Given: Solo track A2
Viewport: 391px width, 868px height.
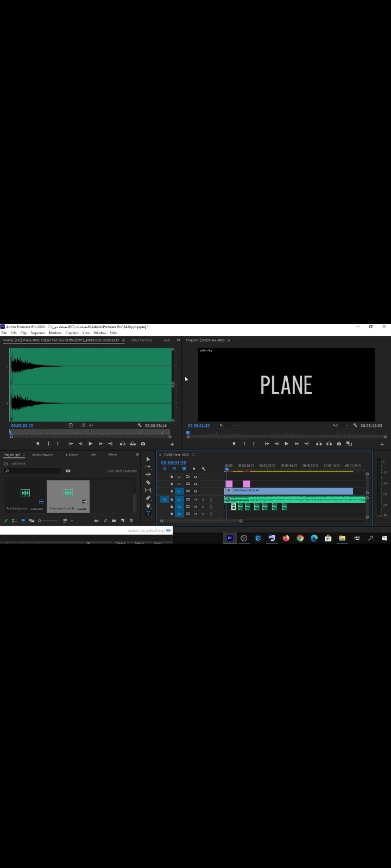Looking at the screenshot, I should pyautogui.click(x=204, y=507).
